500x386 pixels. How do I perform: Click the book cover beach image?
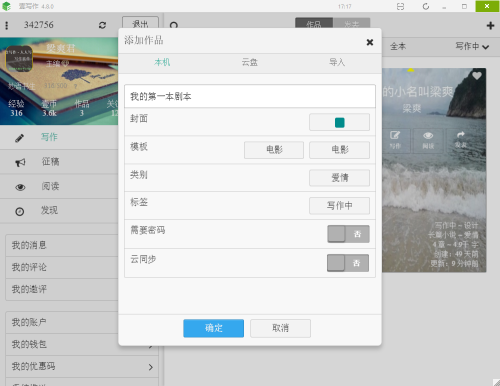[x=434, y=170]
